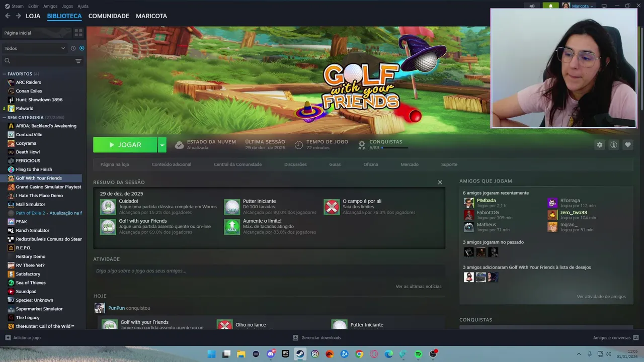The width and height of the screenshot is (644, 362).
Task: Open the Steam menu
Action: (x=15, y=6)
